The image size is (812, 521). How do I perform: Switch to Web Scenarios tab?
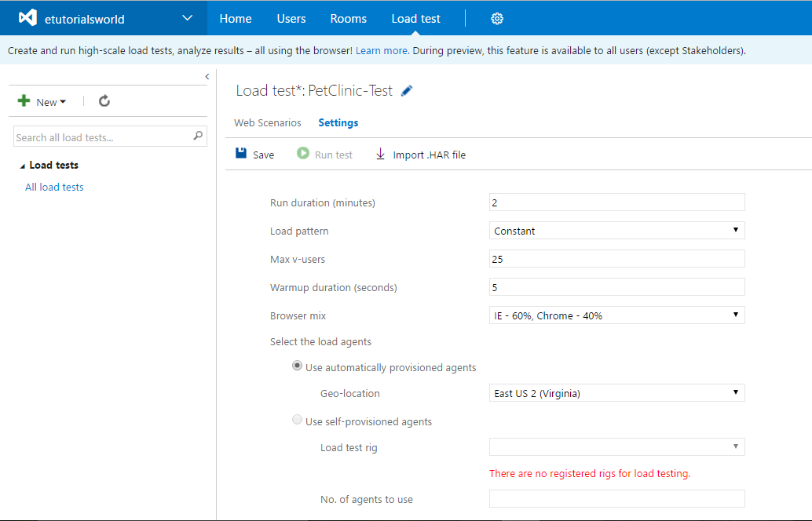pyautogui.click(x=267, y=122)
